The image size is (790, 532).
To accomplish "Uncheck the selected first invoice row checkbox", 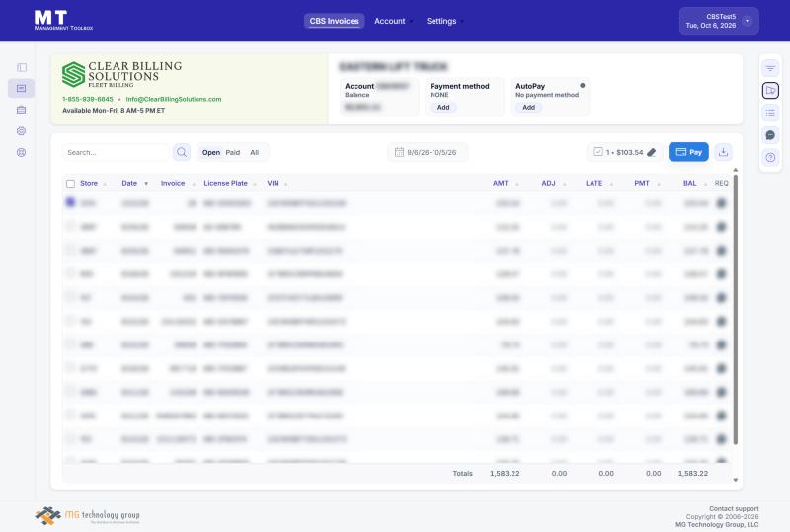I will 70,202.
